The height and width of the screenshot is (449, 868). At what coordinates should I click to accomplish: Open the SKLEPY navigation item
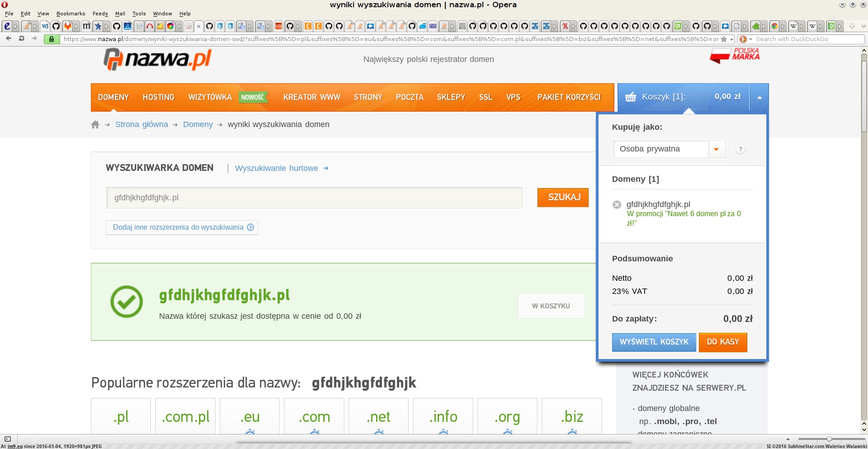[x=451, y=97]
